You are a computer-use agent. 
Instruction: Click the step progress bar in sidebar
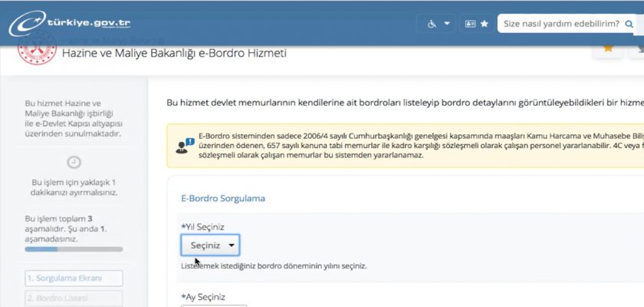pyautogui.click(x=74, y=249)
